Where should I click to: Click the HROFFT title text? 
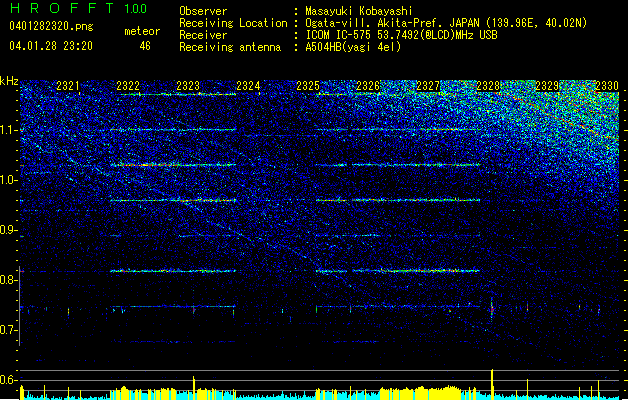point(62,8)
